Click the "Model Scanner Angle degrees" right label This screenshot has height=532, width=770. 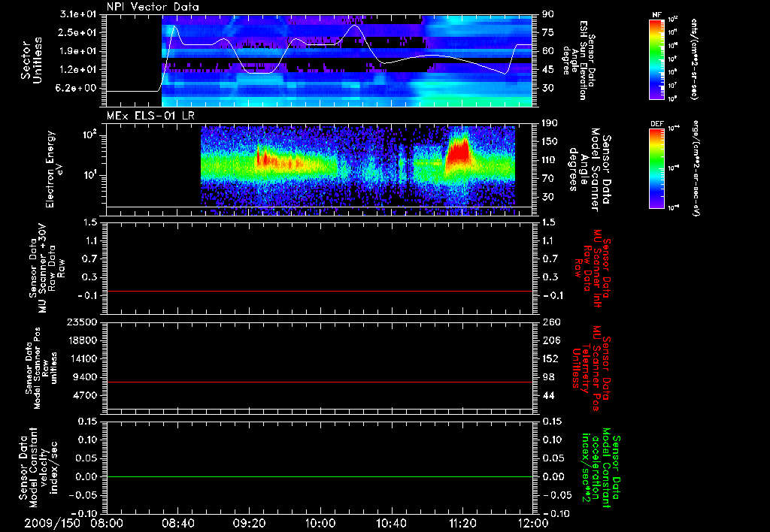[x=590, y=170]
